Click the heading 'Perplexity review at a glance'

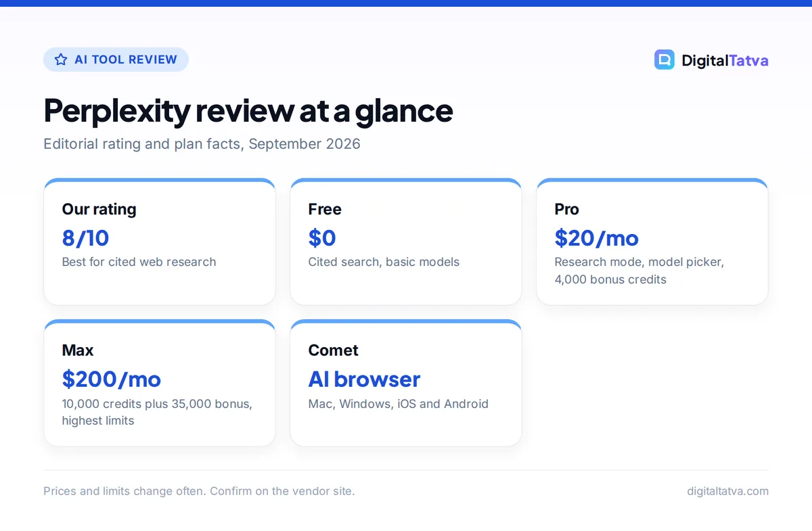(248, 110)
